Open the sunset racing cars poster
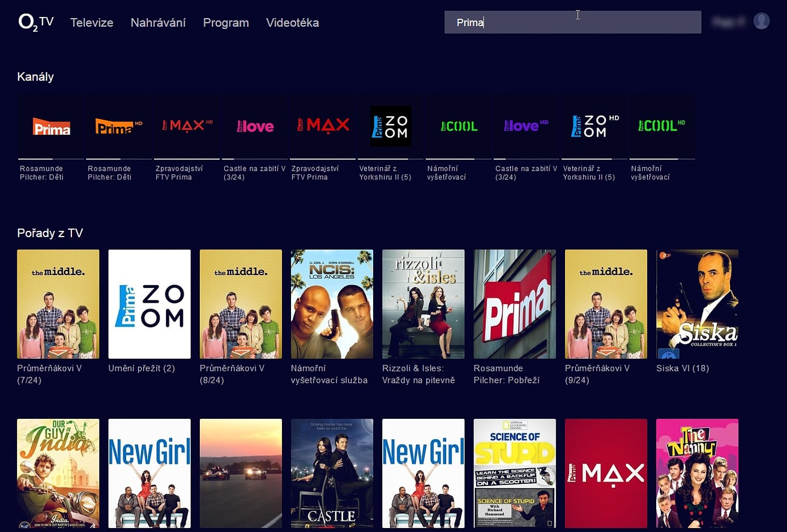The height and width of the screenshot is (532, 787). (x=241, y=473)
